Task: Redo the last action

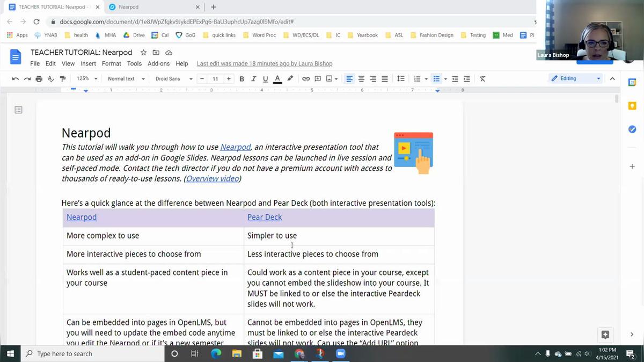Action: point(27,79)
